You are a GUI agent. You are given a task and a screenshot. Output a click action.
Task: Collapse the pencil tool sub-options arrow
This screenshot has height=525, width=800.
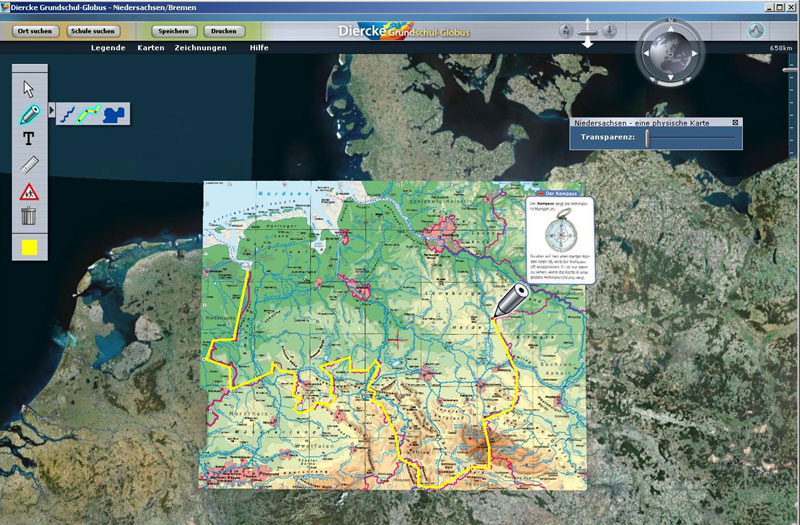click(52, 110)
